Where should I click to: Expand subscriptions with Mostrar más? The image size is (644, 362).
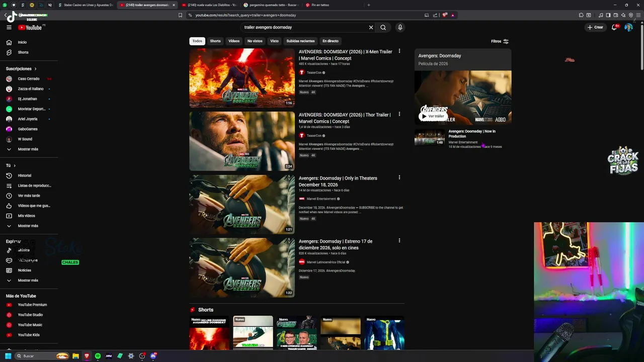28,149
